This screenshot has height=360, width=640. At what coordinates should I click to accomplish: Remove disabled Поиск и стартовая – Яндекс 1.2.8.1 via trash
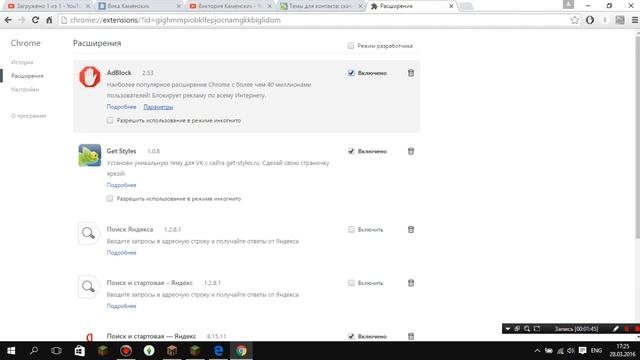coord(411,283)
